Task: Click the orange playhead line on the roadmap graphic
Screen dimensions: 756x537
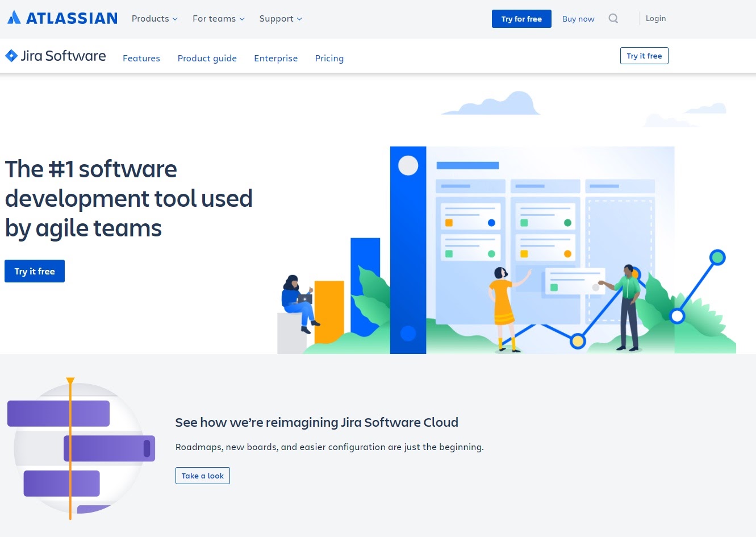Action: [x=70, y=449]
